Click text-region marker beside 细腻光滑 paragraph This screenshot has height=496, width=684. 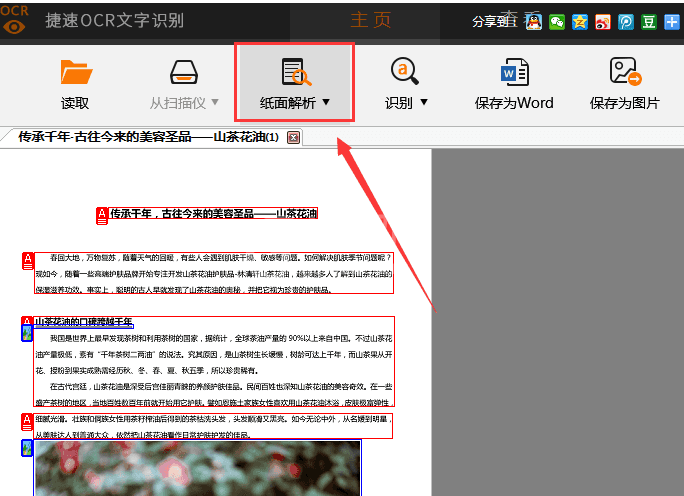[x=27, y=422]
